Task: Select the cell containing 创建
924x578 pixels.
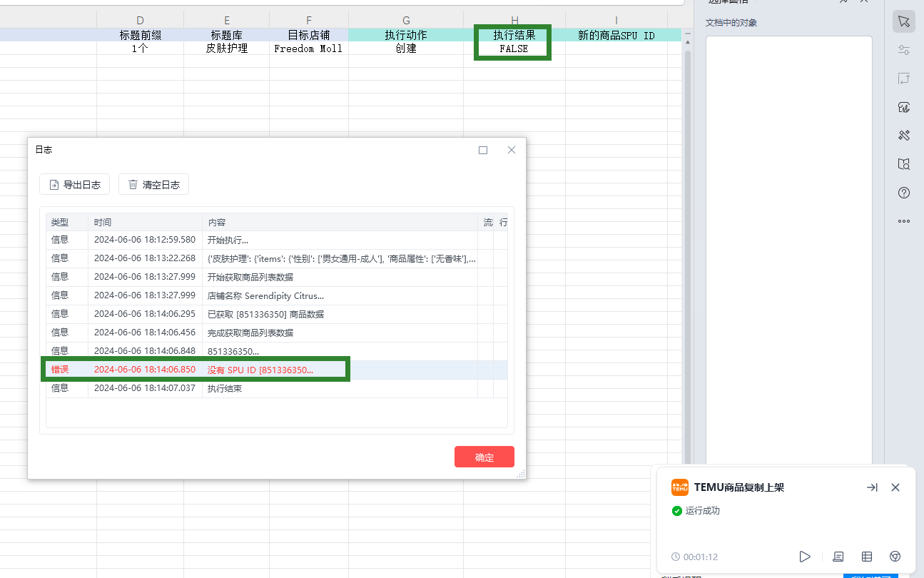Action: point(406,49)
